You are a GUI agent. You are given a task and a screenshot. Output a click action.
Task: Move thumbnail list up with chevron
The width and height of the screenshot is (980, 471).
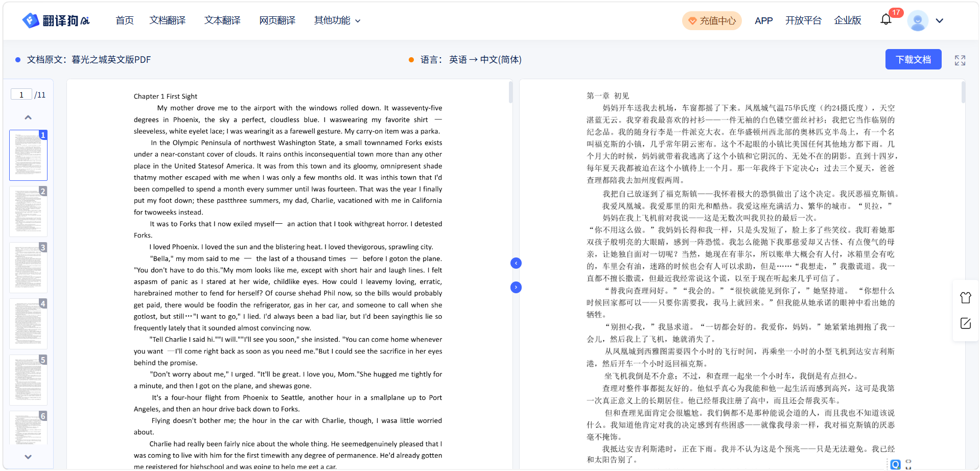click(28, 117)
